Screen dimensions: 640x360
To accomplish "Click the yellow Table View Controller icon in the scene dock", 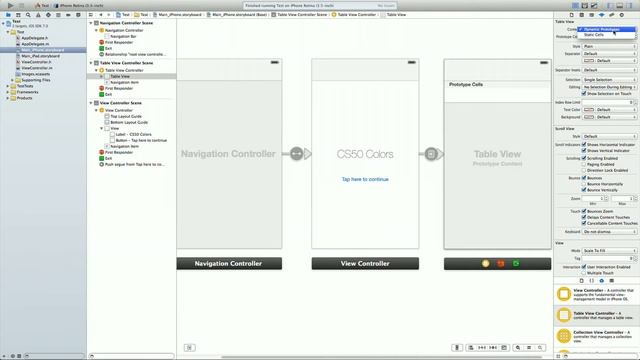I will coord(485,264).
